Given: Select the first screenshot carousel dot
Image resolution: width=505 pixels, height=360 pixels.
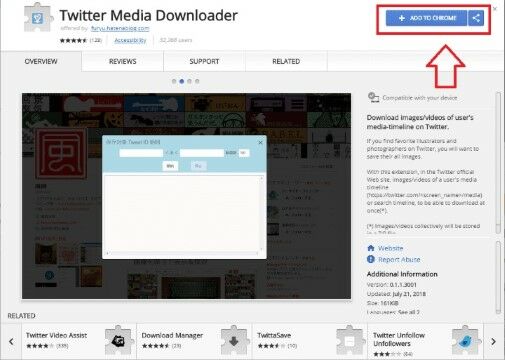Looking at the screenshot, I should coord(174,81).
